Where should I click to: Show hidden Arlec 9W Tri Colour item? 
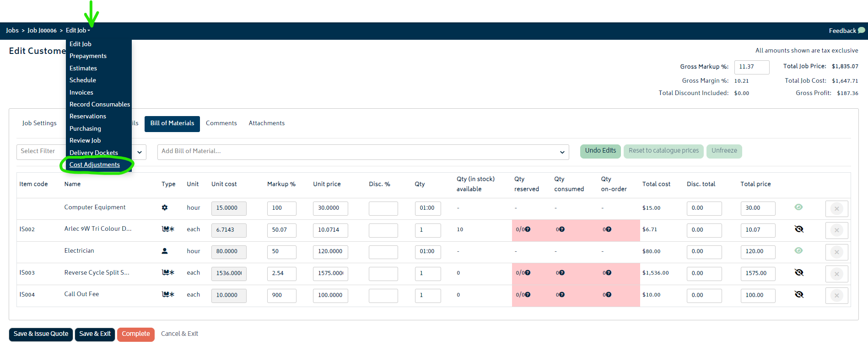point(799,229)
